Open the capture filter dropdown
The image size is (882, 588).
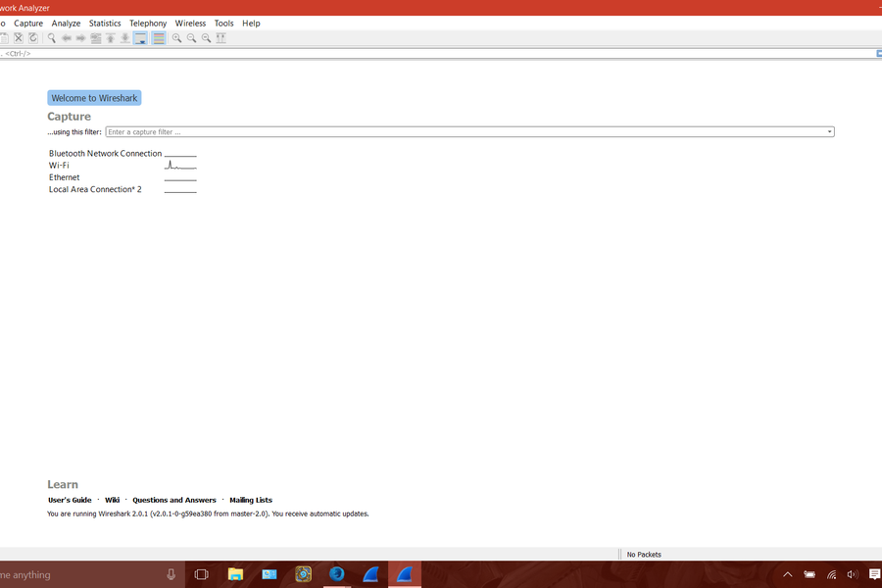[829, 131]
